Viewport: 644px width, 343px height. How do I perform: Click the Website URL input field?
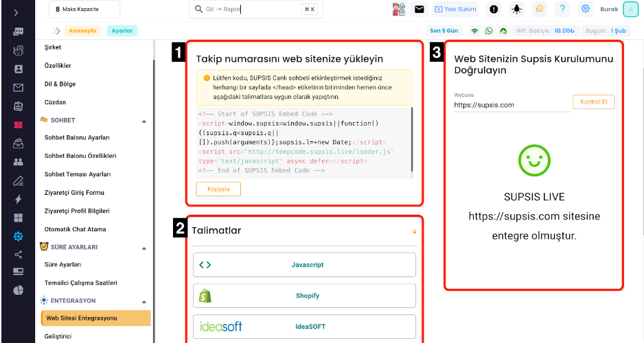coord(512,105)
